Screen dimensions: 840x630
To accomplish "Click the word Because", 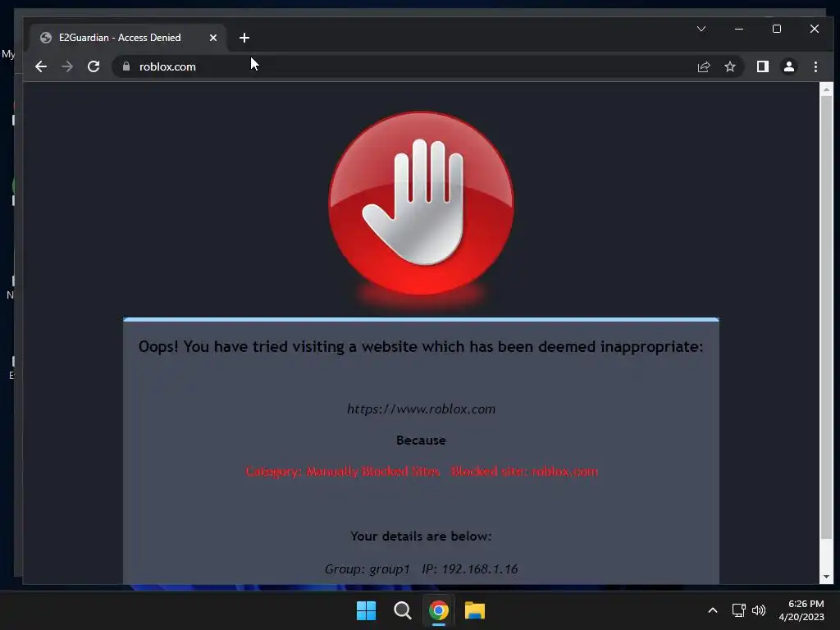I will [x=421, y=441].
